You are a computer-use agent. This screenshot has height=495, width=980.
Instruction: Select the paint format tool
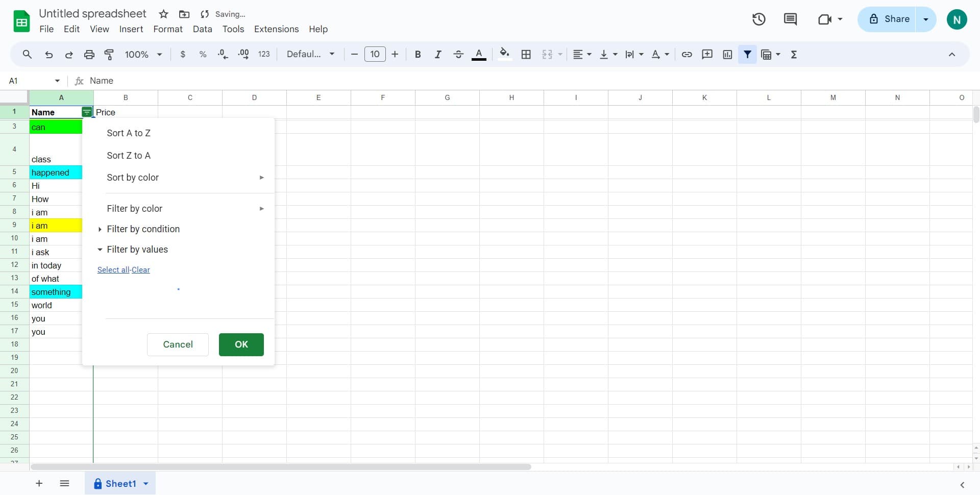click(109, 54)
